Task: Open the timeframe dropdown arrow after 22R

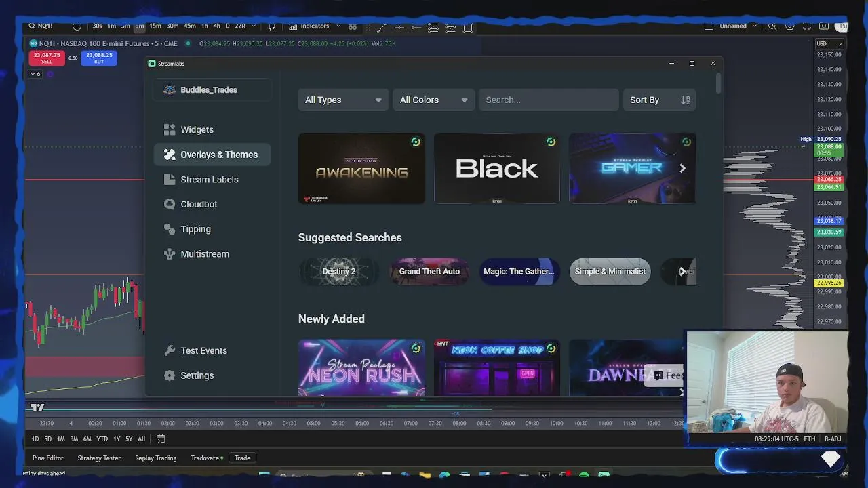Action: coord(254,26)
